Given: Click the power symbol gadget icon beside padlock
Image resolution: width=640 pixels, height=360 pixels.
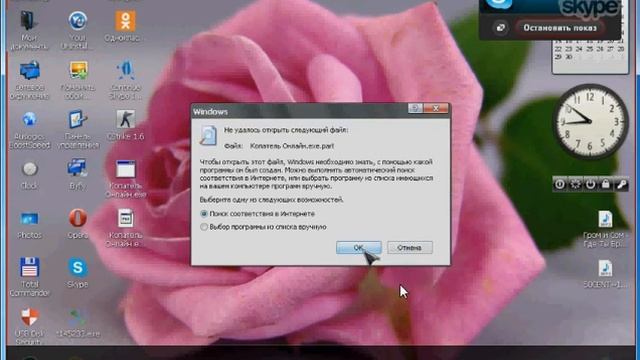Looking at the screenshot, I should [x=590, y=184].
